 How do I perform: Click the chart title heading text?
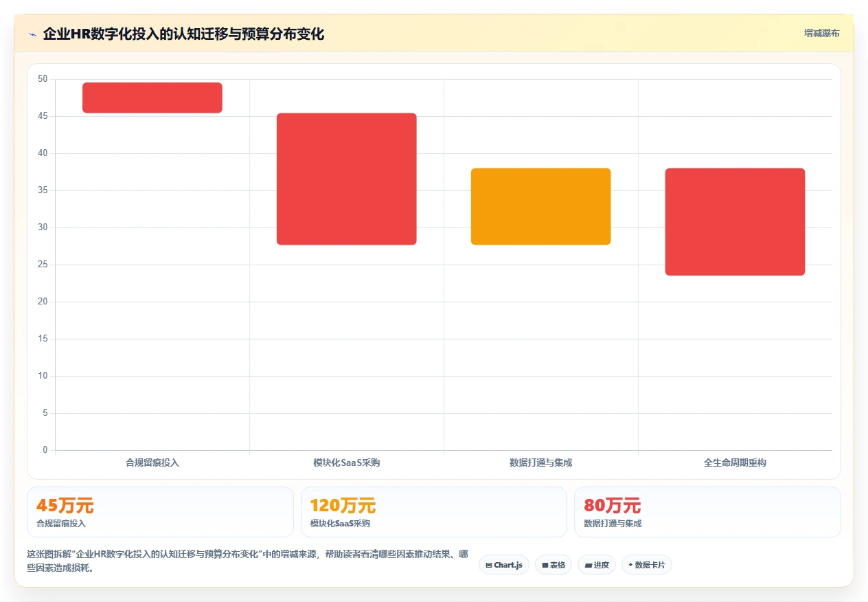(x=183, y=34)
